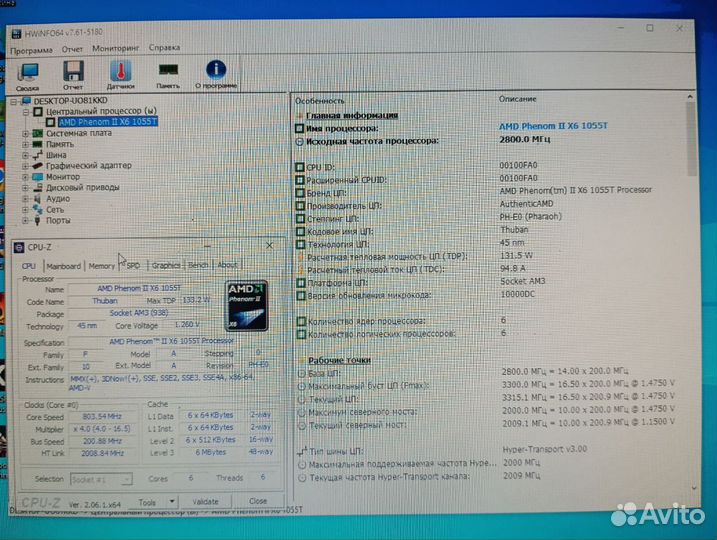Screen dimensions: 717x540
Task: Click the Количество ядер процессора row
Action: [x=401, y=321]
